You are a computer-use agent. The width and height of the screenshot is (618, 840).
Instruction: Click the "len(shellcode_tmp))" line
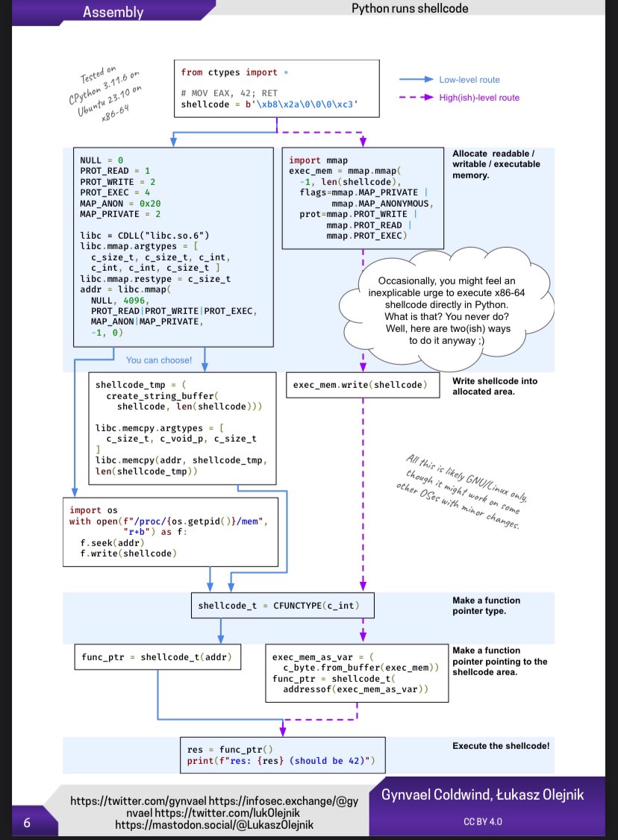146,471
